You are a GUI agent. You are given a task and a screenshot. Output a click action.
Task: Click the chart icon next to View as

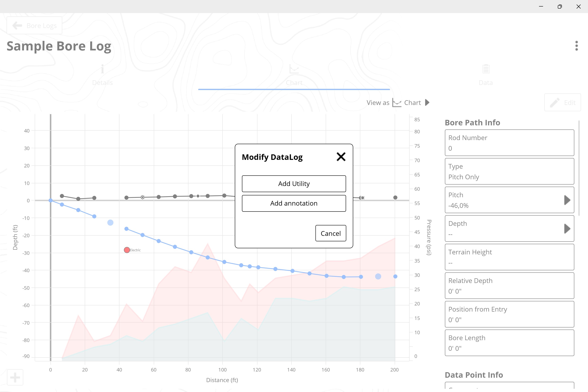pyautogui.click(x=397, y=102)
